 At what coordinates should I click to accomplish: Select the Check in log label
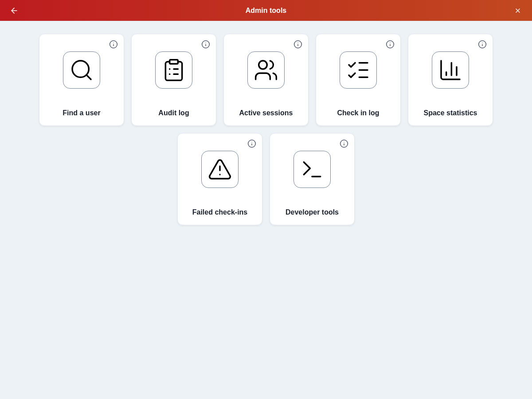click(x=358, y=113)
